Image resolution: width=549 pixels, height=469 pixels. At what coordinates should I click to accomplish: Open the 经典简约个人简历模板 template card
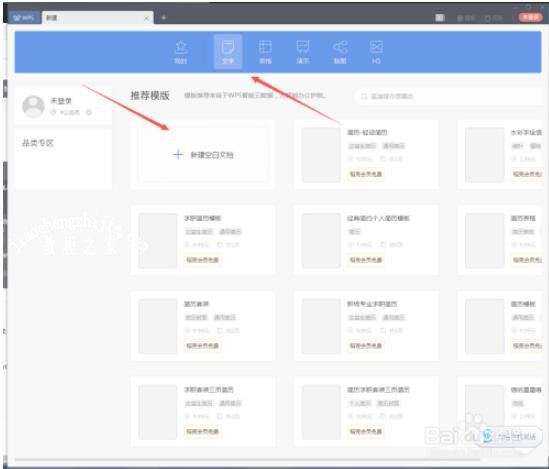pos(366,240)
